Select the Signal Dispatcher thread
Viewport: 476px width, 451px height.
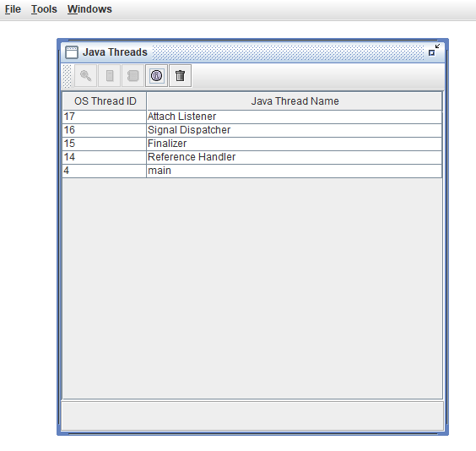point(252,130)
